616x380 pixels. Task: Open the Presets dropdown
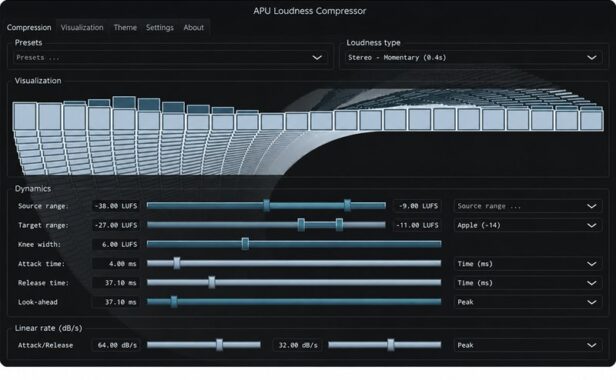170,58
